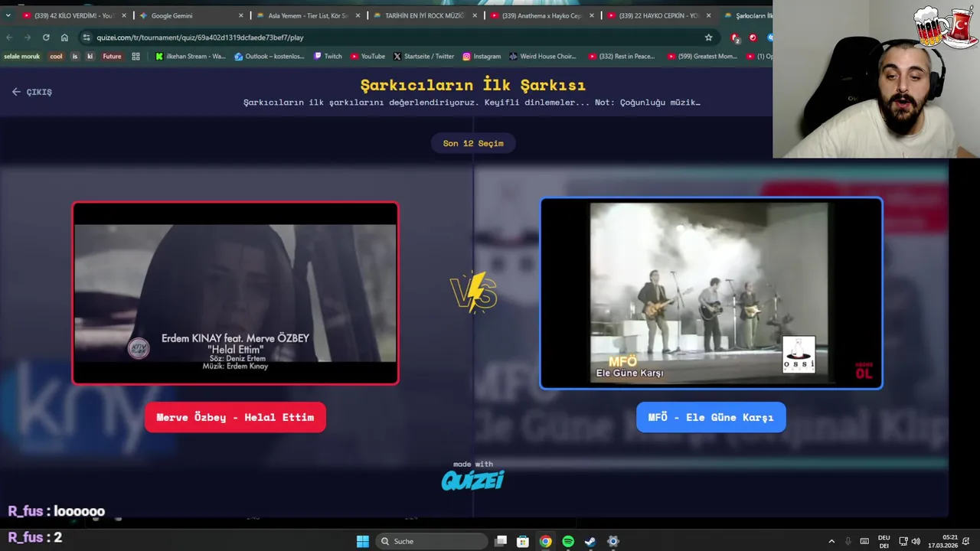Close the 42 KİLO VERDİM tab
The height and width of the screenshot is (551, 980).
coord(124,15)
